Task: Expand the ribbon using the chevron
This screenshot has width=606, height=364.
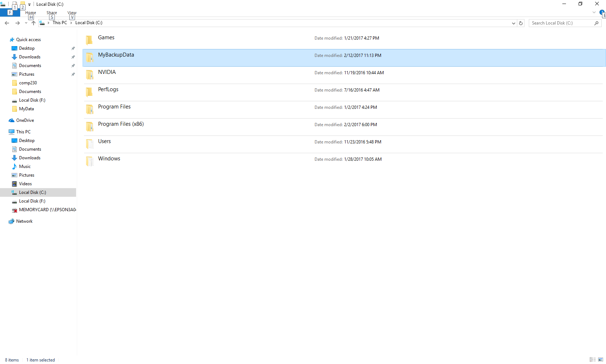Action: pyautogui.click(x=594, y=13)
